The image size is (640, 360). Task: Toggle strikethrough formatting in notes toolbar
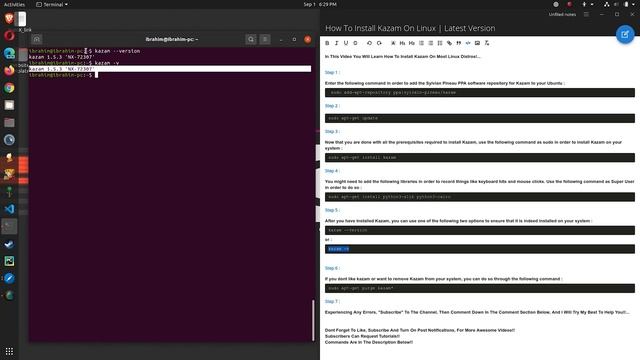click(355, 43)
